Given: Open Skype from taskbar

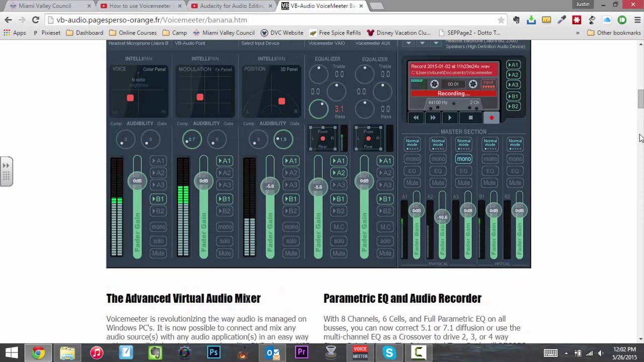Looking at the screenshot, I should click(389, 352).
